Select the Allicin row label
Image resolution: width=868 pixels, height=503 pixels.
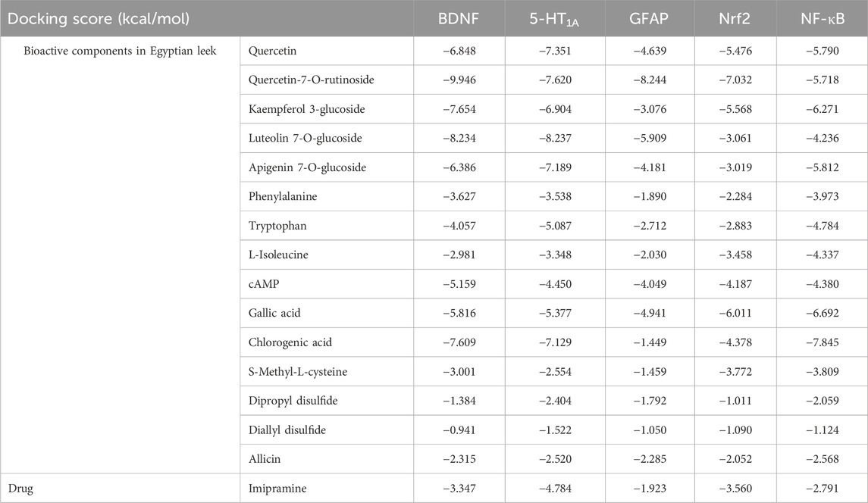[x=266, y=459]
